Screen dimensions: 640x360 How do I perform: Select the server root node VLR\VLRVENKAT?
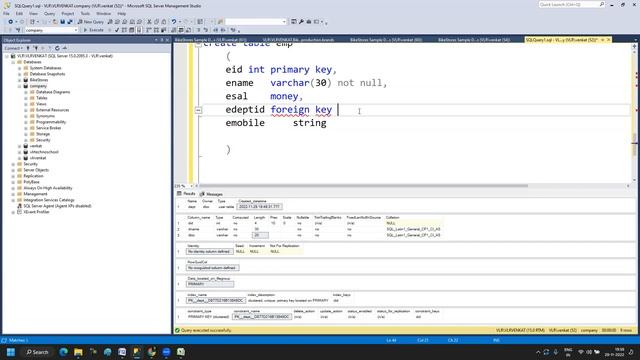click(x=64, y=56)
